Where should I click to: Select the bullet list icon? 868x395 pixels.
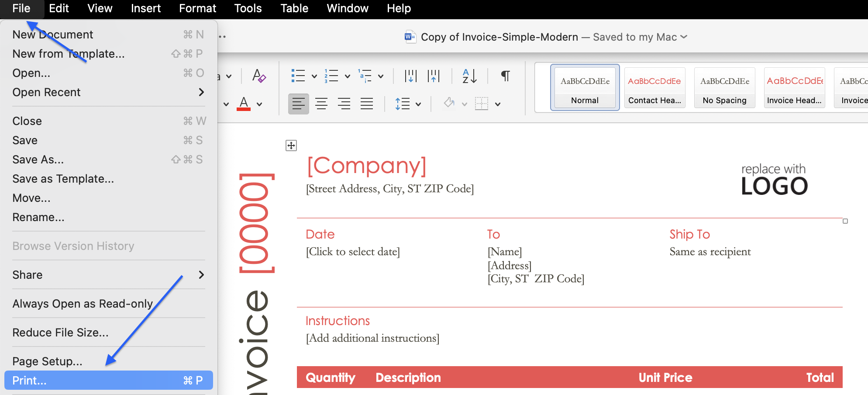[x=298, y=76]
